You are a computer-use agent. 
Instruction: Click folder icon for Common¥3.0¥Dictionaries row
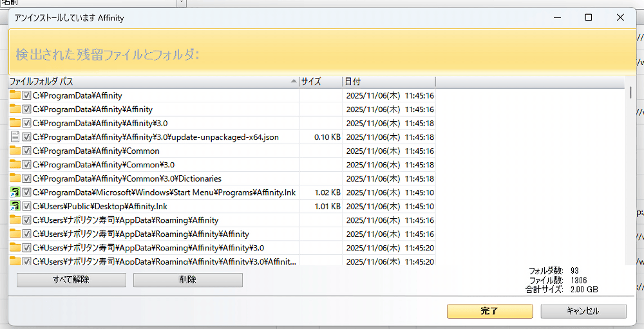(15, 178)
